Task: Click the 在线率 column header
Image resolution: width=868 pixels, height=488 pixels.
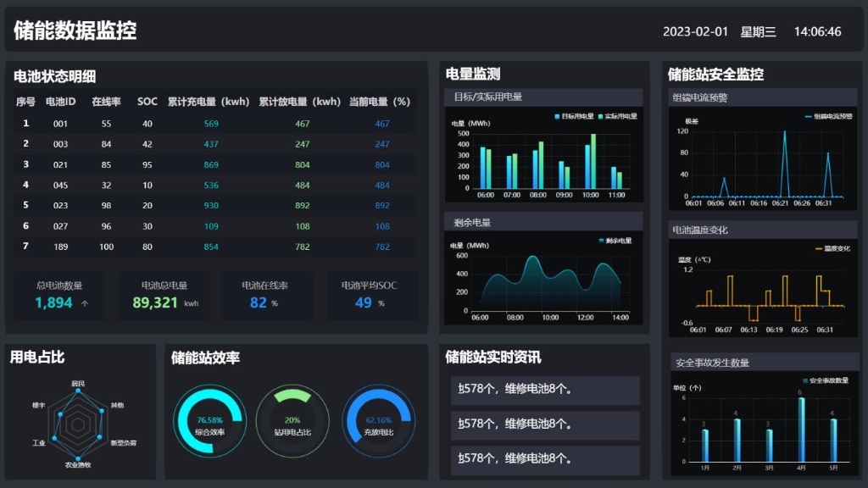Action: click(106, 102)
